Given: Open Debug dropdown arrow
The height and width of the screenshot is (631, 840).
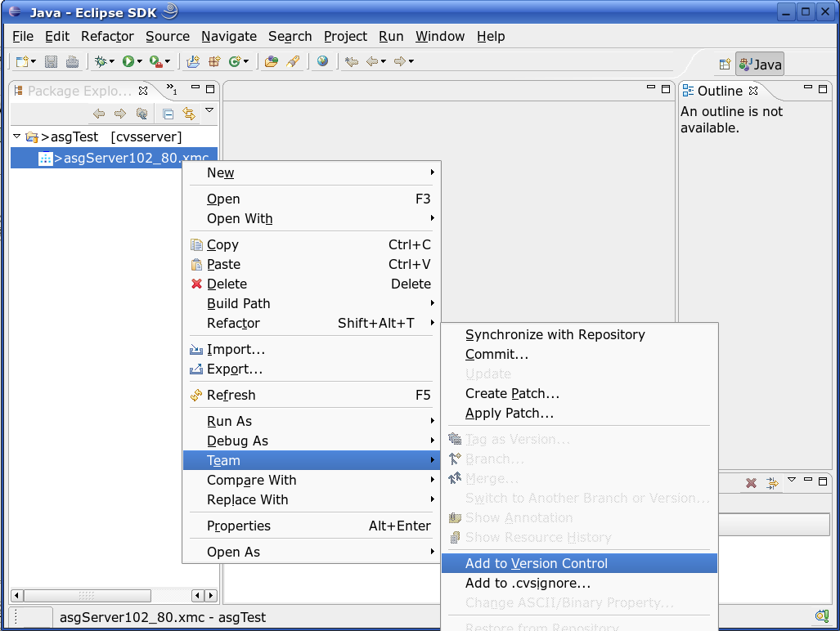Looking at the screenshot, I should (x=112, y=61).
